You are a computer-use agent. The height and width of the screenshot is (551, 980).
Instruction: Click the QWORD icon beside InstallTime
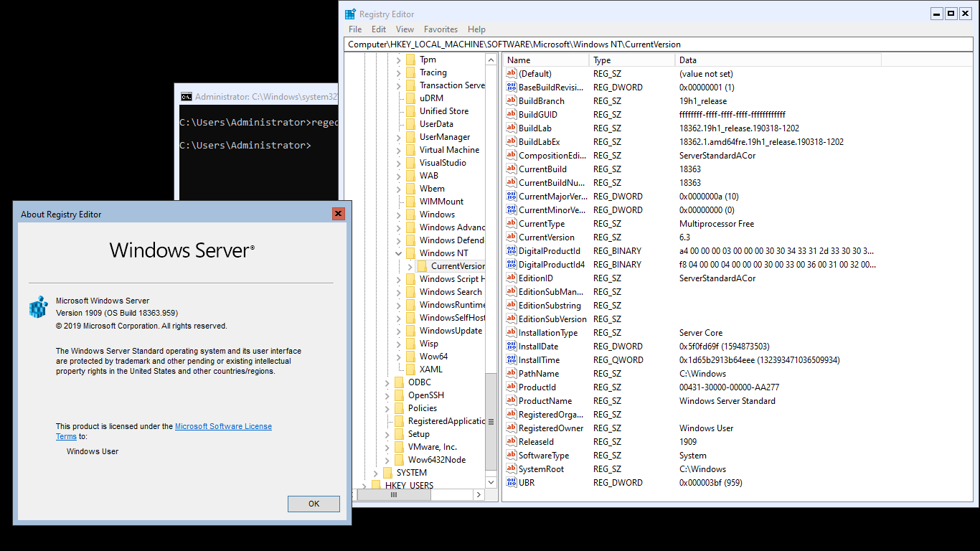(x=512, y=359)
